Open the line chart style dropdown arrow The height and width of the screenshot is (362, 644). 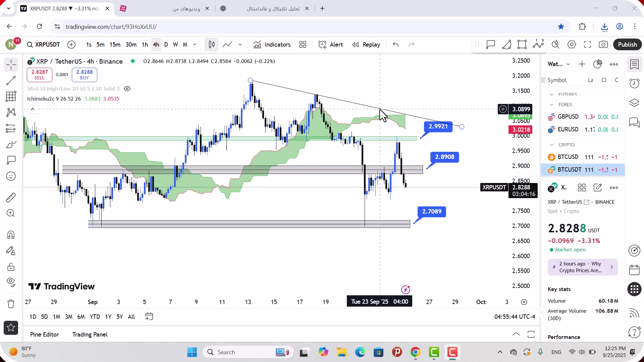click(240, 45)
